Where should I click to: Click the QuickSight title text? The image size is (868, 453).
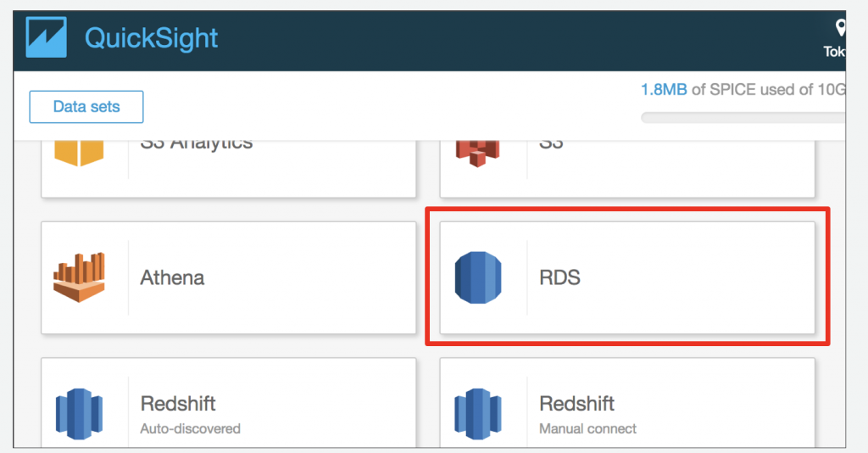151,38
